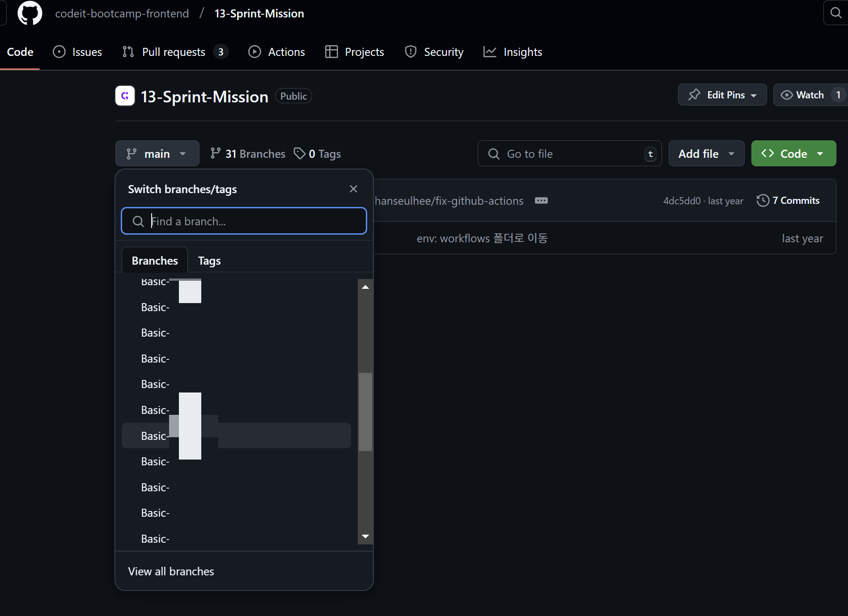Open the GitHub logo home link
Screen dimensions: 848x616
click(x=30, y=13)
